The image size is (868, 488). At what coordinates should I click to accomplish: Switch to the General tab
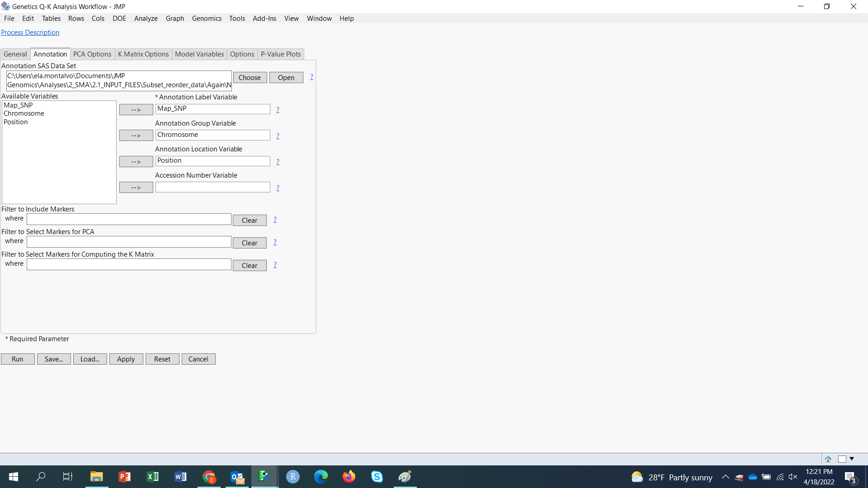click(15, 54)
